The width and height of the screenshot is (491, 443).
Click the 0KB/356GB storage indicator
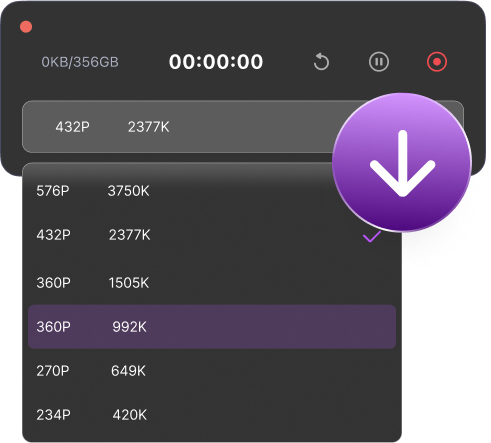tap(80, 62)
